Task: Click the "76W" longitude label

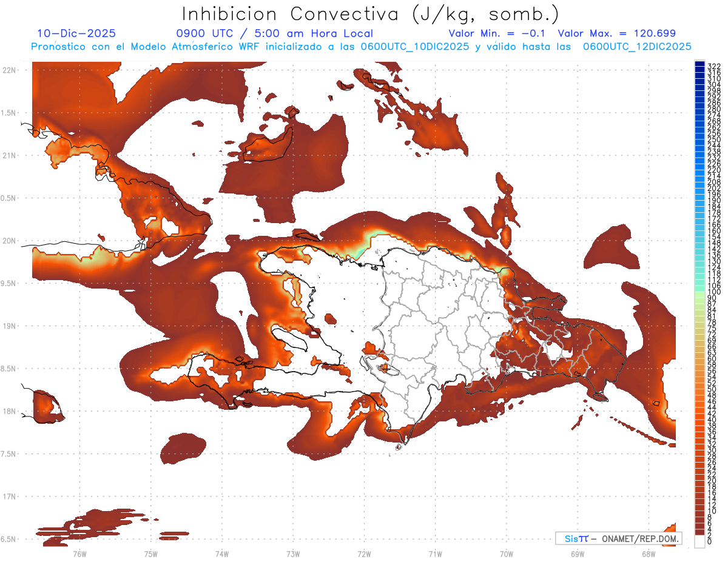Action: (x=79, y=554)
